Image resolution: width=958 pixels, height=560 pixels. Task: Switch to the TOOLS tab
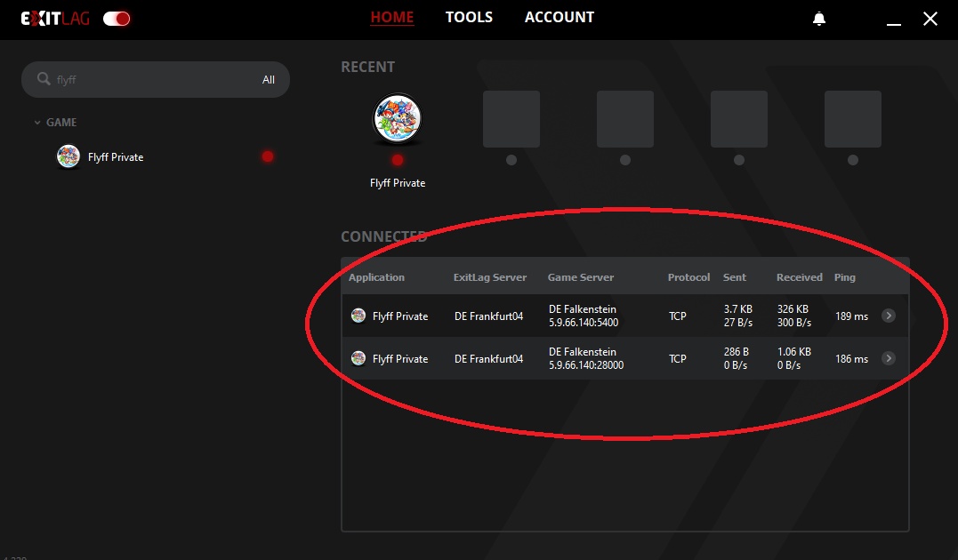469,18
